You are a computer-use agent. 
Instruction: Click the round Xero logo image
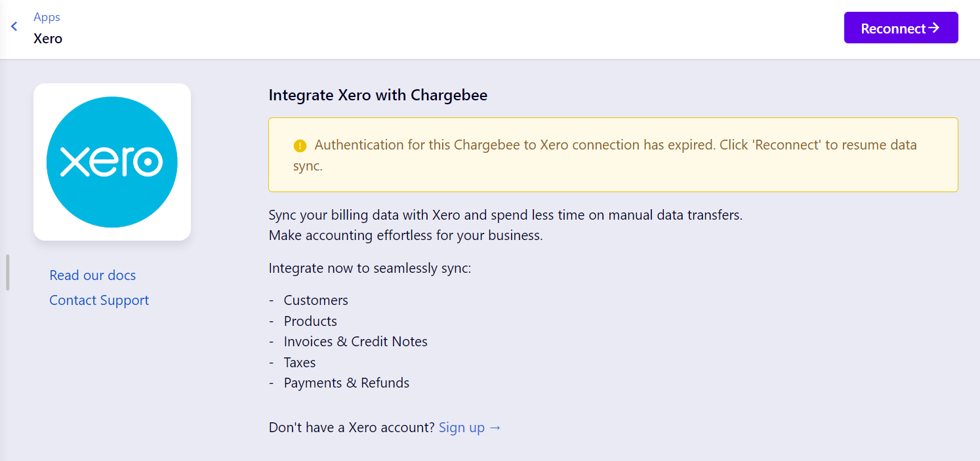[112, 162]
